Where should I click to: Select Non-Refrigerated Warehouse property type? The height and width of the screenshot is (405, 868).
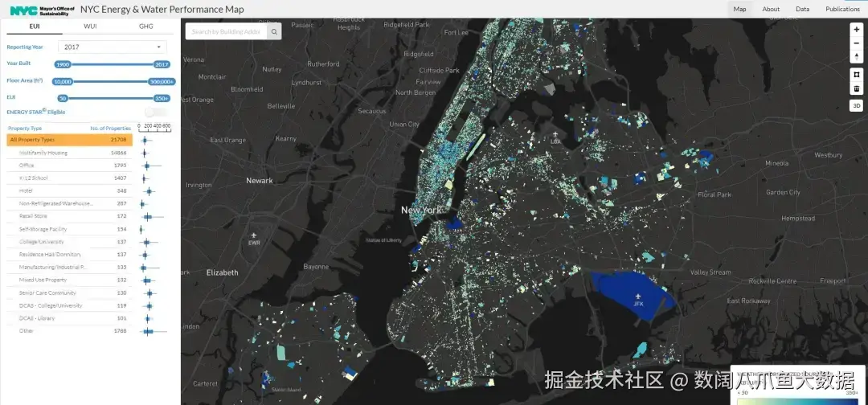pyautogui.click(x=69, y=203)
